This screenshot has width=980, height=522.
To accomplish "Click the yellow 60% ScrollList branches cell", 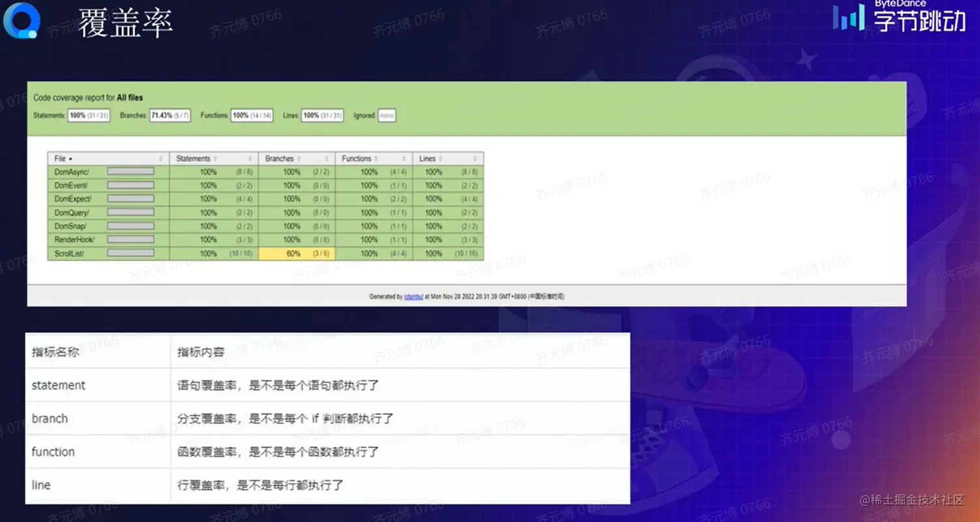I will 297,254.
